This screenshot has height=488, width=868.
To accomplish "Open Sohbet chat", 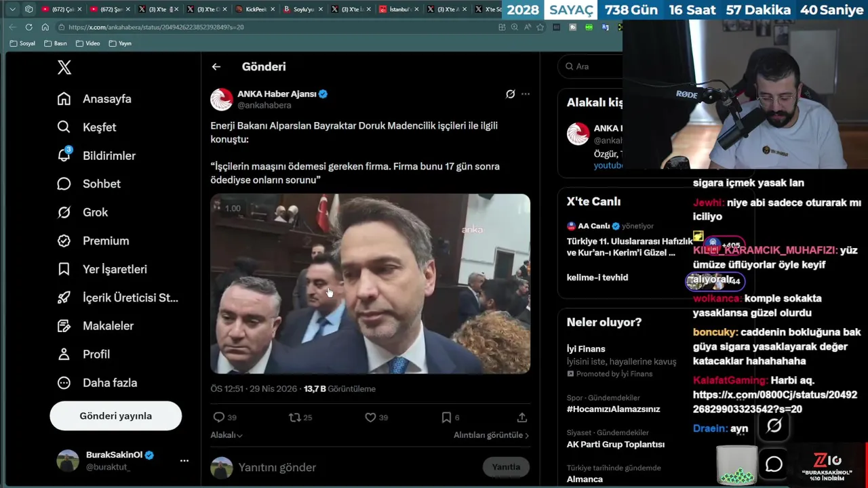I will 89,184.
